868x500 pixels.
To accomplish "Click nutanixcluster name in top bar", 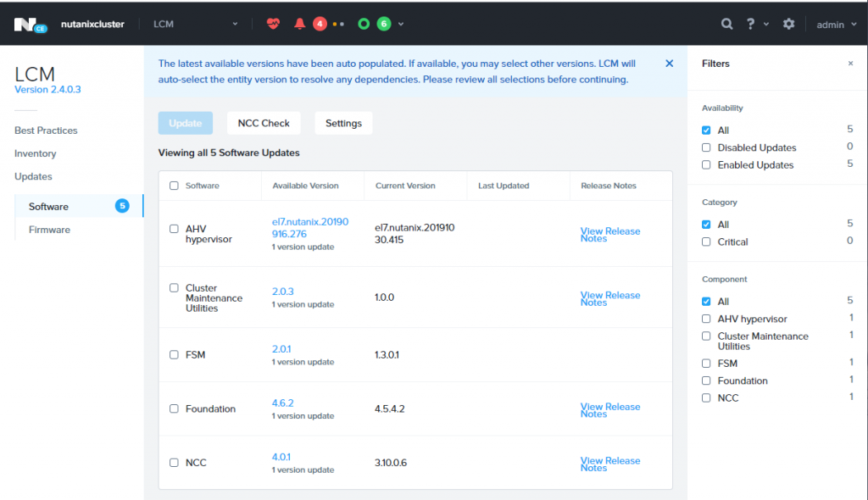I will point(92,25).
